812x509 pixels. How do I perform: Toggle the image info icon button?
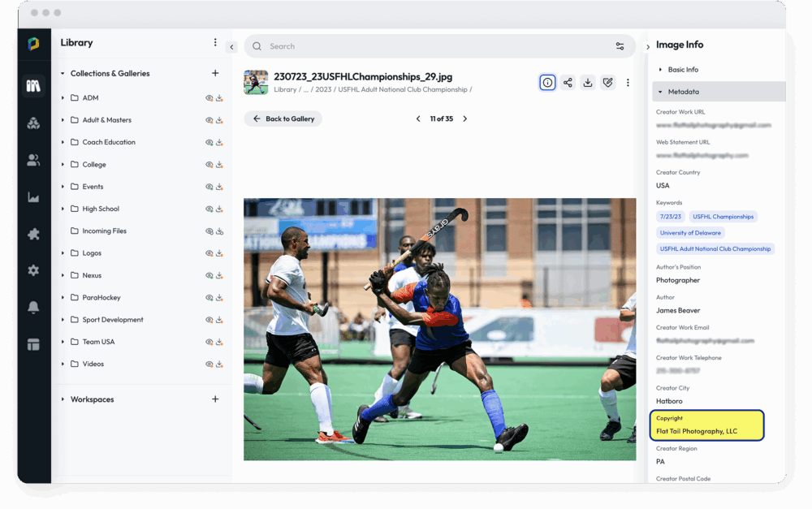547,83
